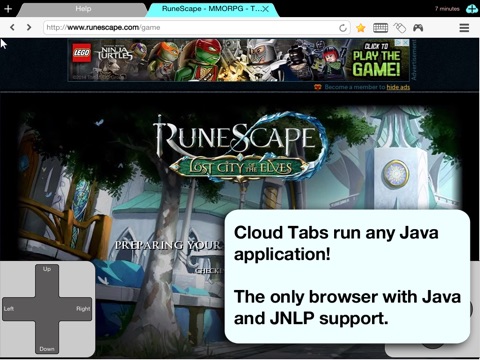
Task: Follow the hide ads link
Action: coord(398,87)
